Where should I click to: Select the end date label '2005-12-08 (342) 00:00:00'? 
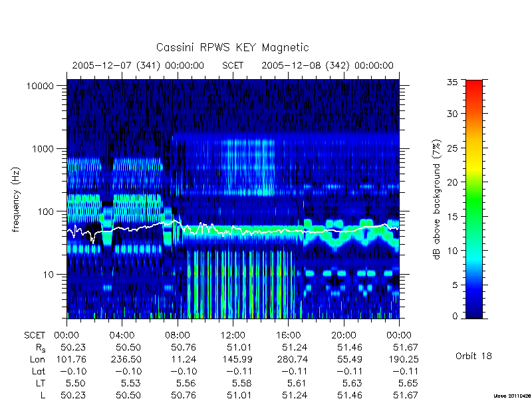pyautogui.click(x=327, y=65)
